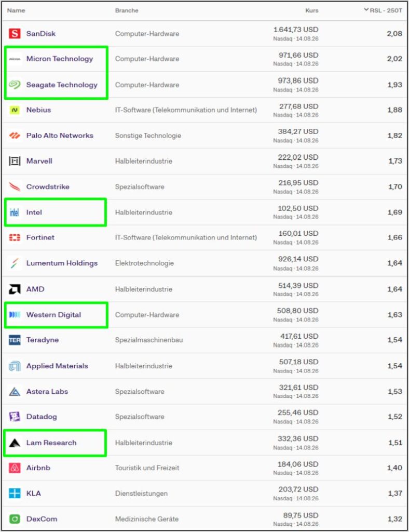Open the Lam Research stock link
The width and height of the screenshot is (409, 532).
pos(51,443)
